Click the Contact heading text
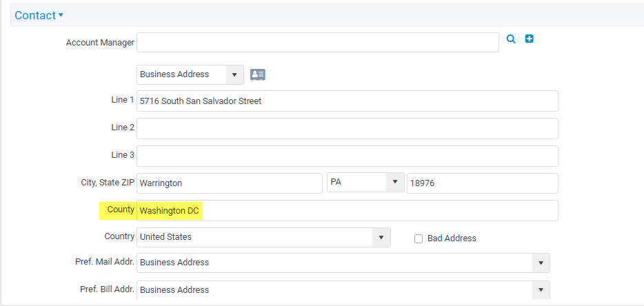This screenshot has width=644, height=306. coord(35,15)
